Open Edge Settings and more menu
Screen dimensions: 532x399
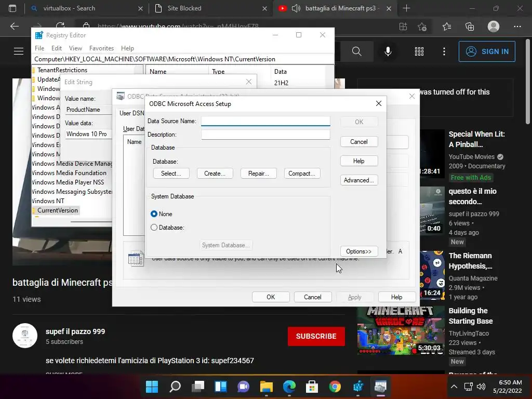pos(517,26)
